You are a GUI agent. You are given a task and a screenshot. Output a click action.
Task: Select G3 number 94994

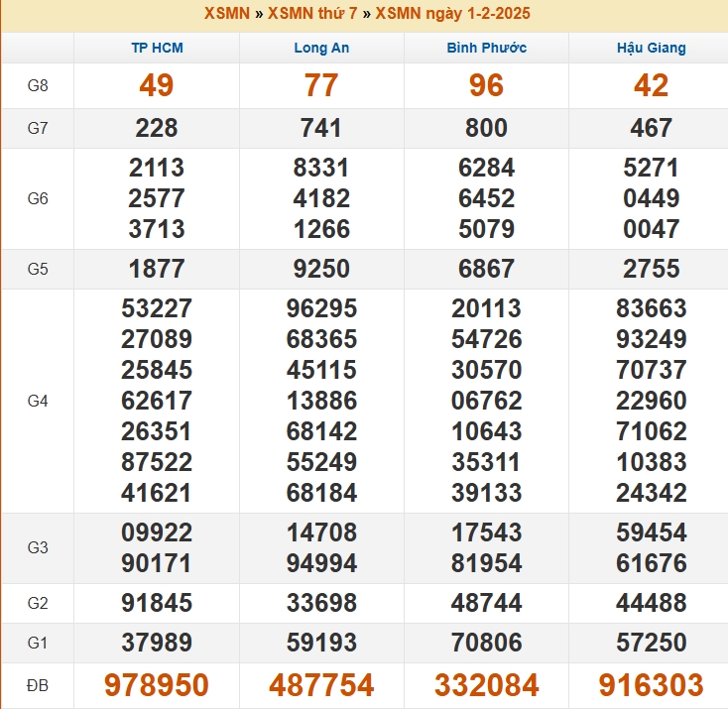click(321, 563)
